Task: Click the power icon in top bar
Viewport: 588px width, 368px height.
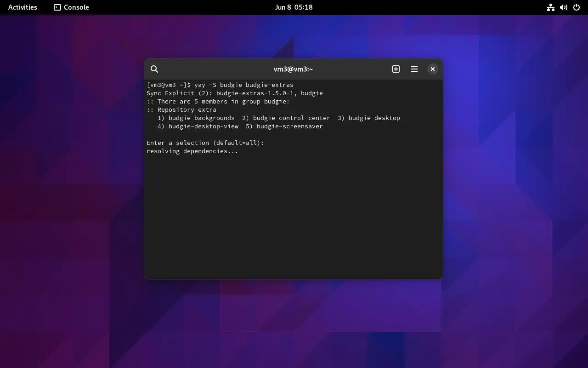Action: (577, 7)
